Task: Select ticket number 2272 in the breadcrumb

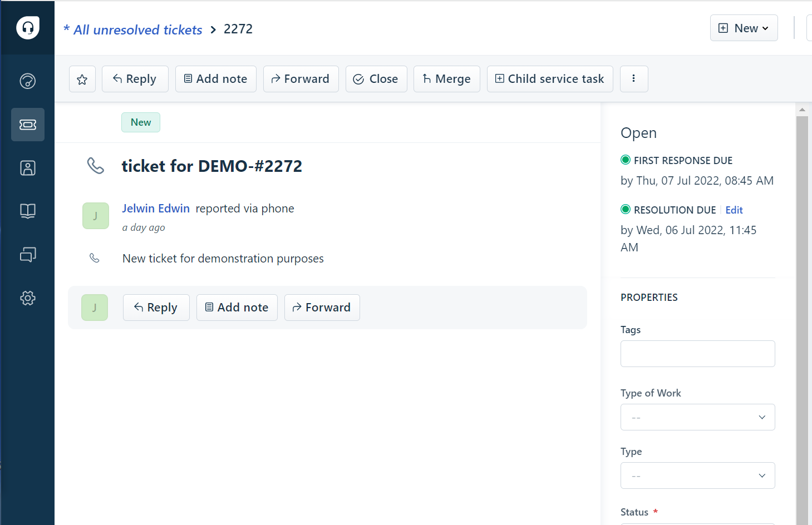Action: click(x=238, y=28)
